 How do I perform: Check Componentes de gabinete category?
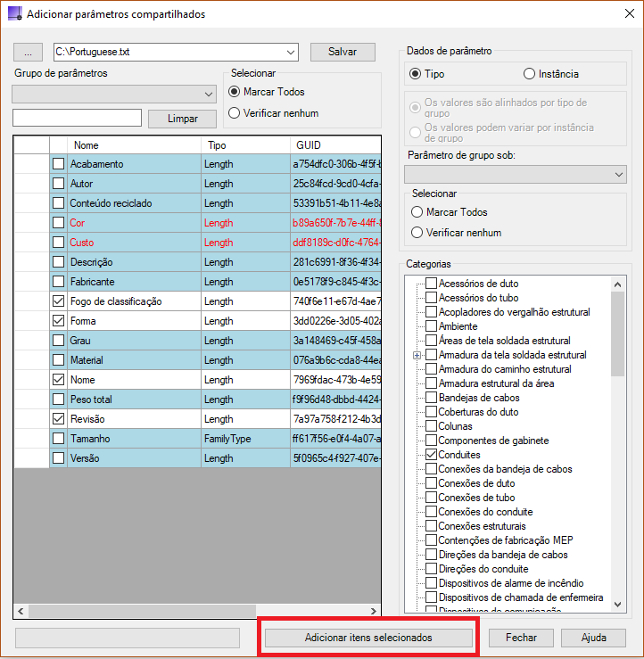(x=431, y=441)
